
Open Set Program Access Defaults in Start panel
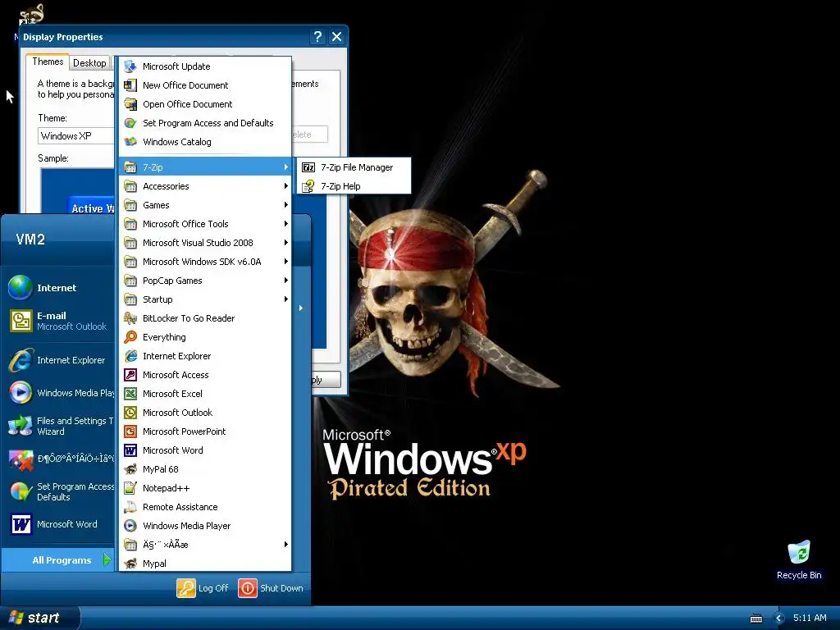58,491
